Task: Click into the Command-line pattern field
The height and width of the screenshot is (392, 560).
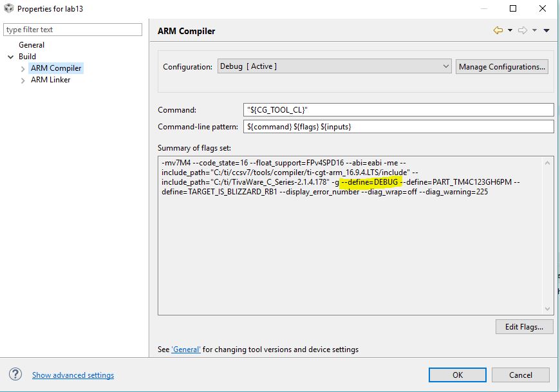Action: click(398, 127)
